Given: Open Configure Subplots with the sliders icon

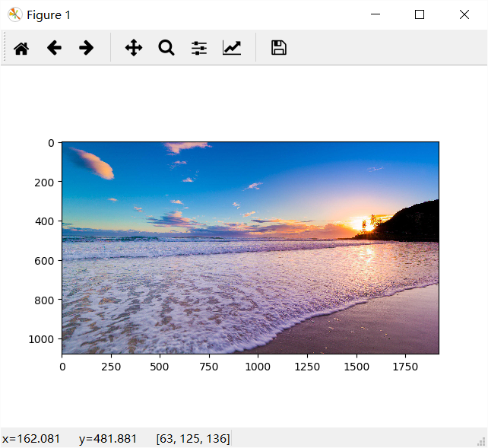Looking at the screenshot, I should (x=199, y=48).
